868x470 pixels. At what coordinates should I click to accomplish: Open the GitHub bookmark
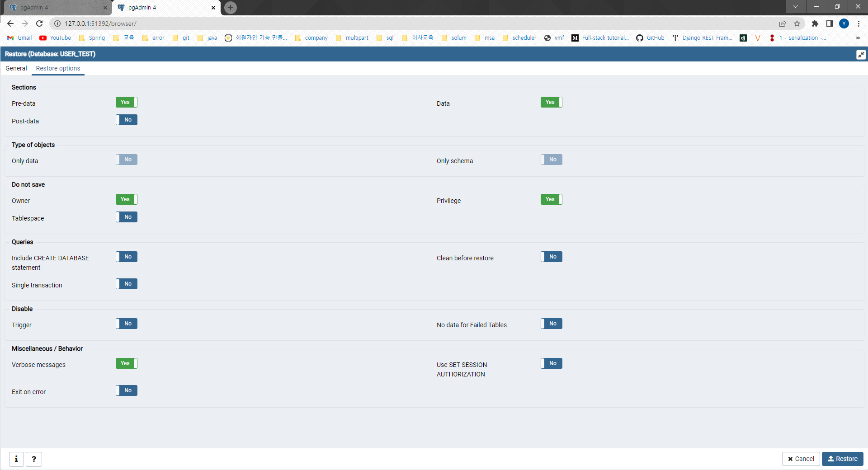[650, 38]
